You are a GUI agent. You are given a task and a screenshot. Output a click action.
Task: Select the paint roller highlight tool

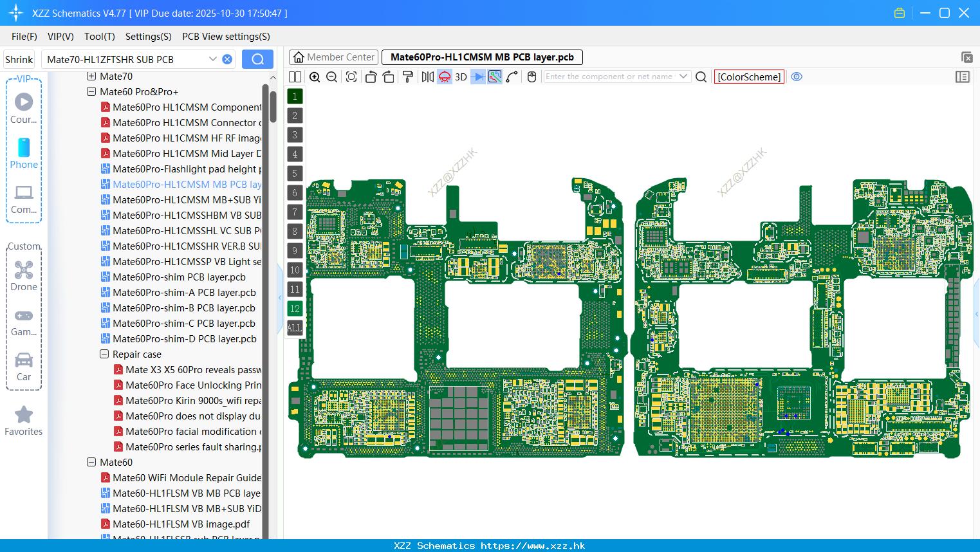click(408, 77)
